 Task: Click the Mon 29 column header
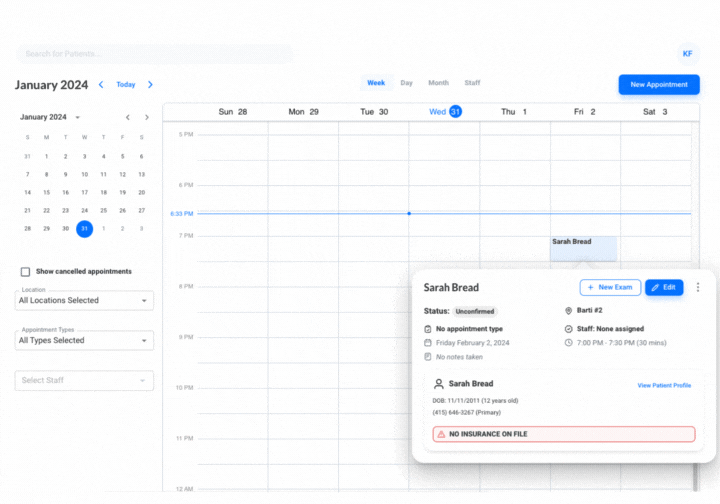304,112
